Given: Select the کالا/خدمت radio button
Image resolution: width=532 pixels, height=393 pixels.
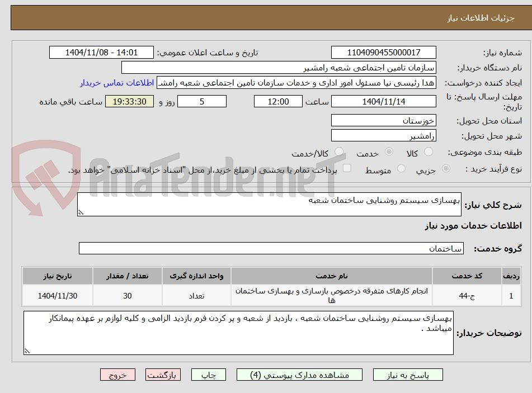Looking at the screenshot, I should (339, 152).
